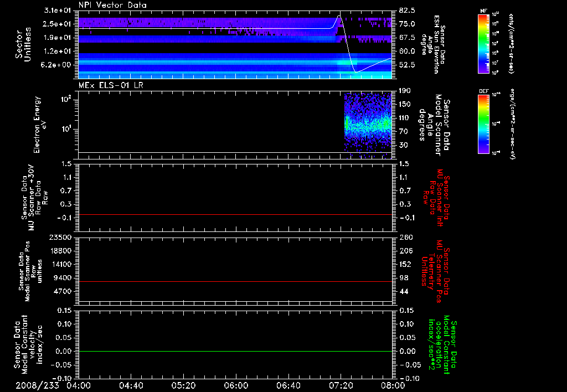The height and width of the screenshot is (392, 567).
Task: Click the 67.5 sun elevation tick label
Action: tap(407, 38)
